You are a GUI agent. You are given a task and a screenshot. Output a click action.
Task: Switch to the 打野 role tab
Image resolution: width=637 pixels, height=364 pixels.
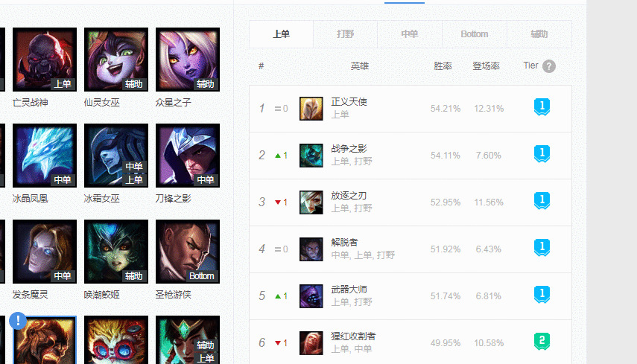pyautogui.click(x=345, y=34)
